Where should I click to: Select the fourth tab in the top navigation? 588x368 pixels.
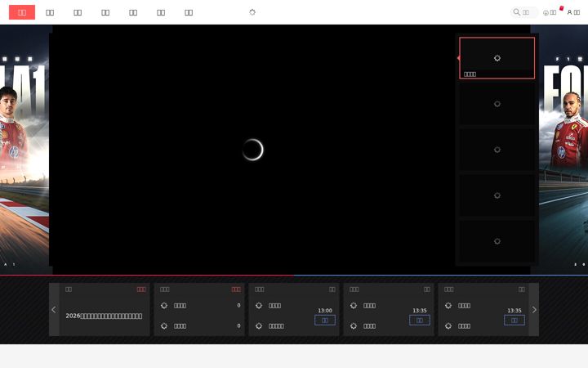[x=105, y=12]
